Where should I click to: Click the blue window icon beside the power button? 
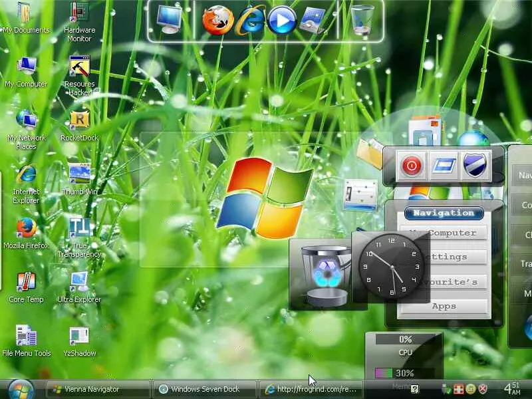(x=444, y=166)
